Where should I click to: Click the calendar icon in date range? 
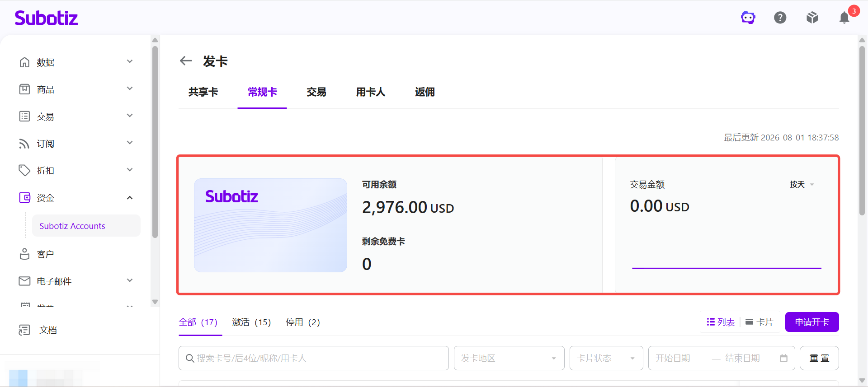pyautogui.click(x=783, y=358)
